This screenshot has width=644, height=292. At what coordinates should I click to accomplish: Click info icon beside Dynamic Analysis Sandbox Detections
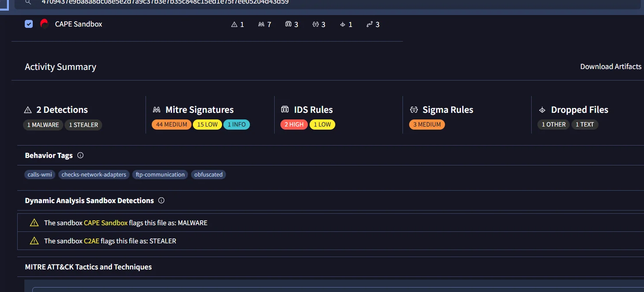point(161,200)
